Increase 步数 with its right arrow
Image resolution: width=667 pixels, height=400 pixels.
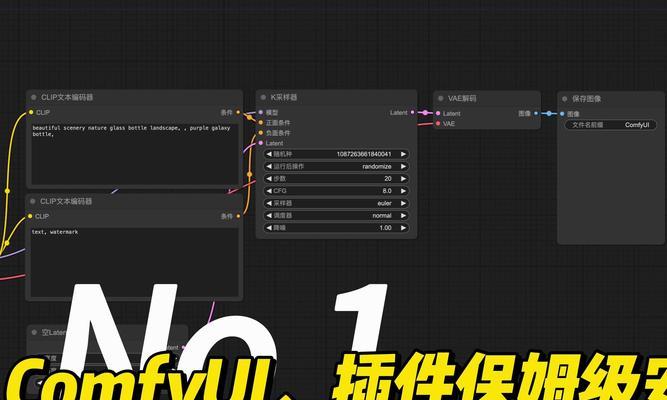click(403, 179)
